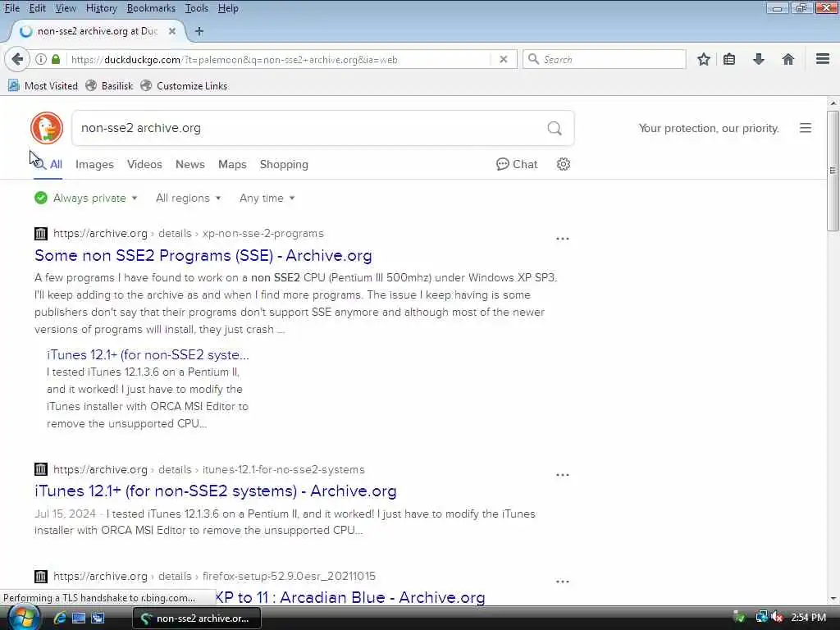The height and width of the screenshot is (630, 840).
Task: Click the green padlock security icon
Action: (x=56, y=59)
